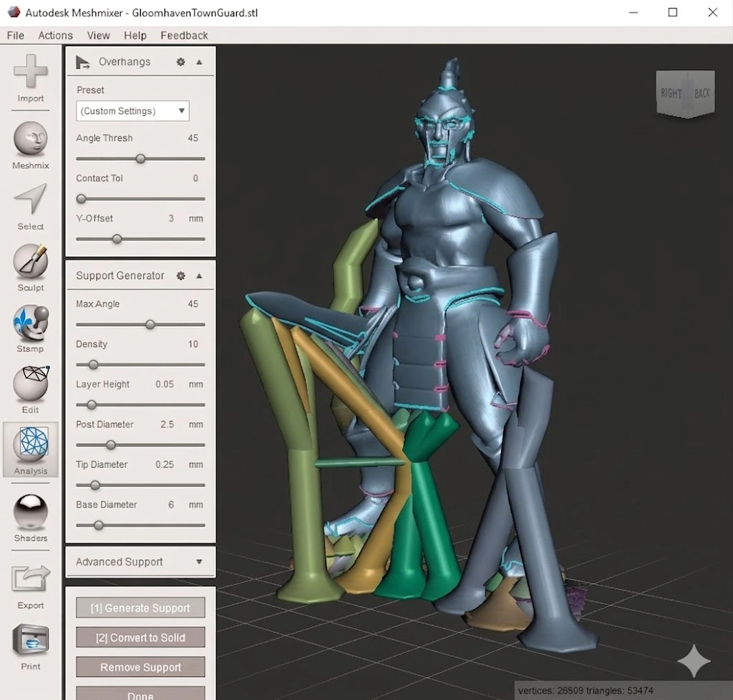Click the Overhangs panel icon
This screenshot has height=700, width=733.
point(83,62)
